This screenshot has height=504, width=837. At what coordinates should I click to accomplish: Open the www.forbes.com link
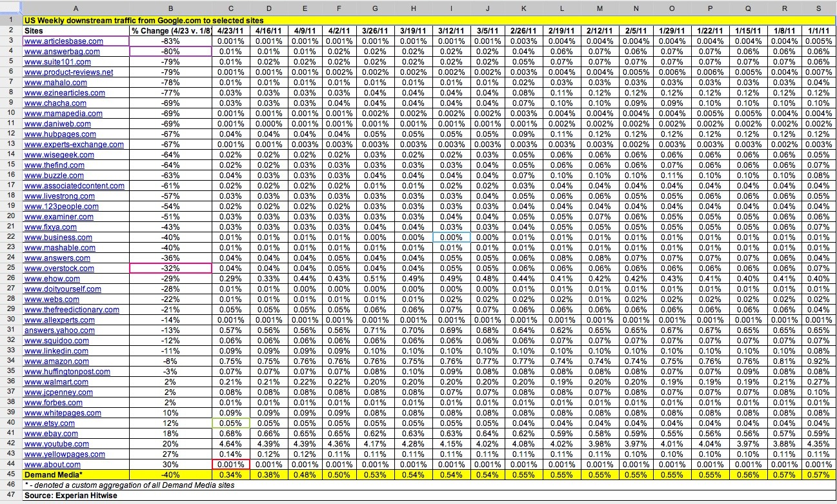tap(54, 403)
